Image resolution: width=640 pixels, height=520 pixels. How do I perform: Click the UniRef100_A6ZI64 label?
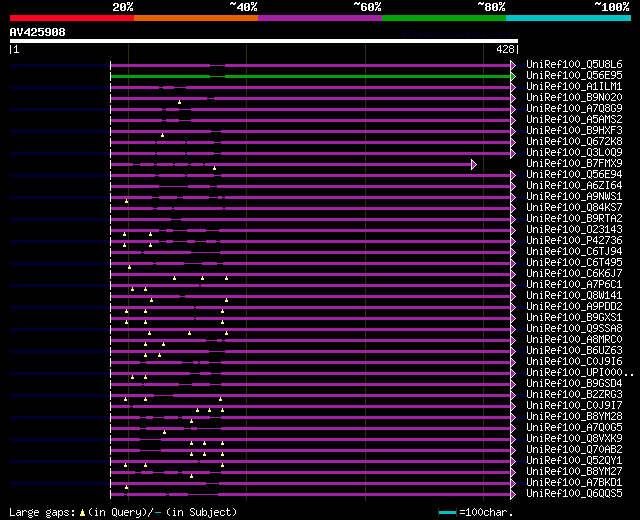(574, 185)
